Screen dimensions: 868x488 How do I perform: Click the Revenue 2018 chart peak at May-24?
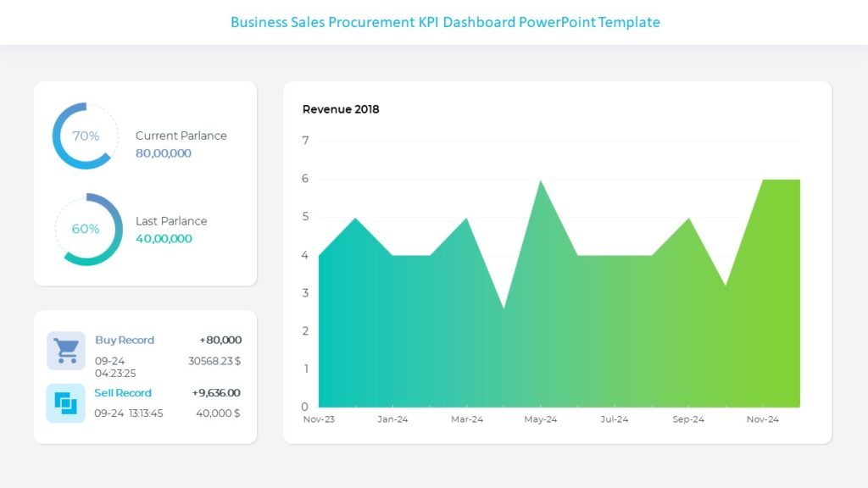click(x=541, y=182)
